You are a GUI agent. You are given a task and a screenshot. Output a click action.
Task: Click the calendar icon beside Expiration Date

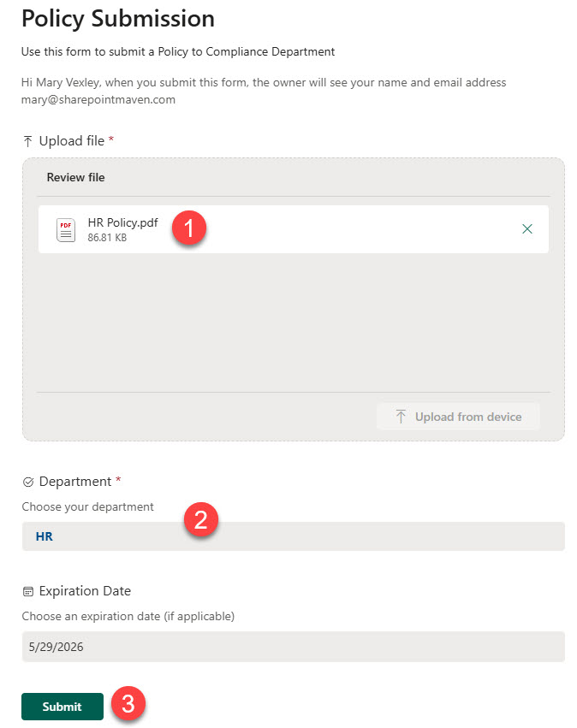(x=27, y=590)
